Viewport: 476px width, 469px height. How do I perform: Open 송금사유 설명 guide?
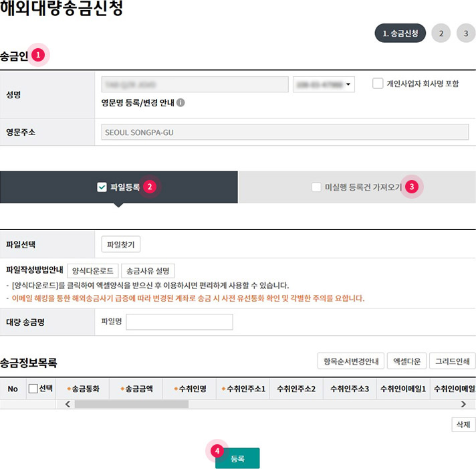[x=148, y=270]
